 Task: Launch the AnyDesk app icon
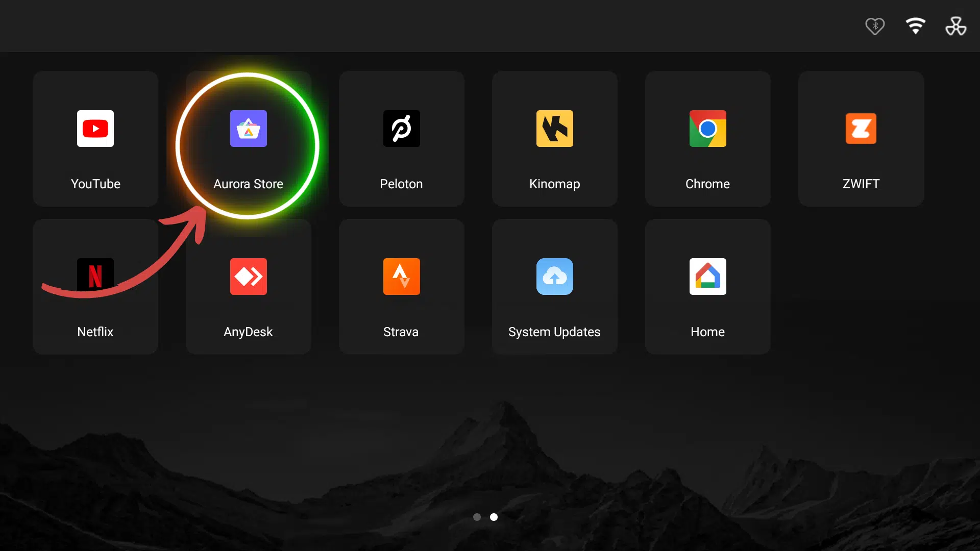pos(249,277)
